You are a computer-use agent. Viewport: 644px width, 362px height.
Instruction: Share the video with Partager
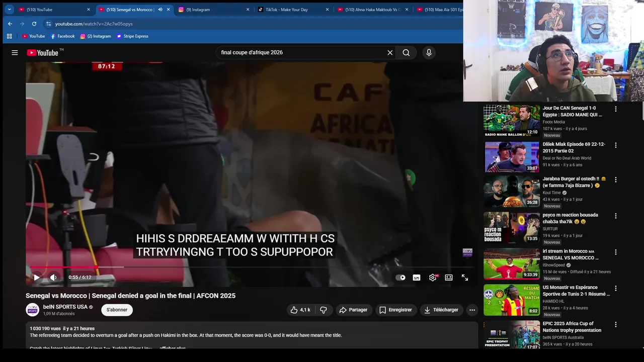pos(354,310)
